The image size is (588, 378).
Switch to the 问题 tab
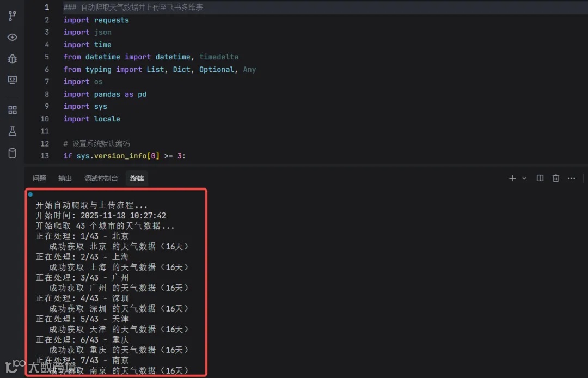[x=39, y=179]
